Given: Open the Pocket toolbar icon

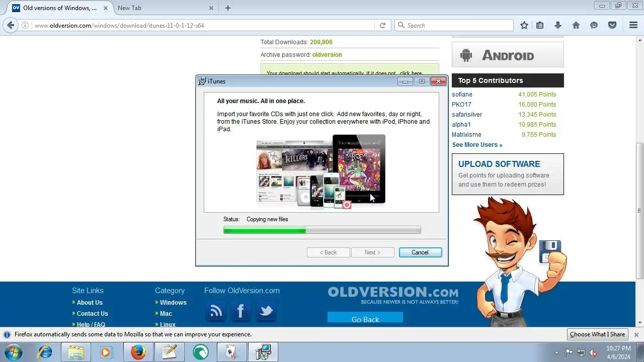Looking at the screenshot, I should click(612, 25).
